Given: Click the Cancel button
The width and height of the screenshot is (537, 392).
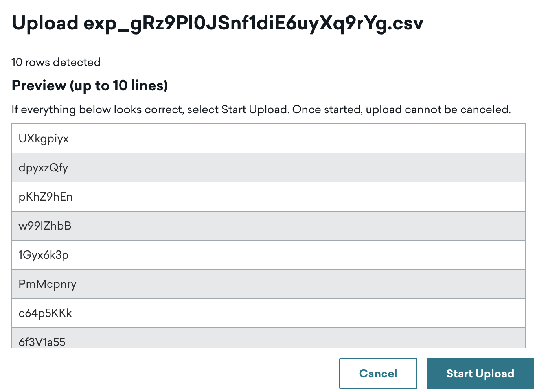Looking at the screenshot, I should coord(378,373).
